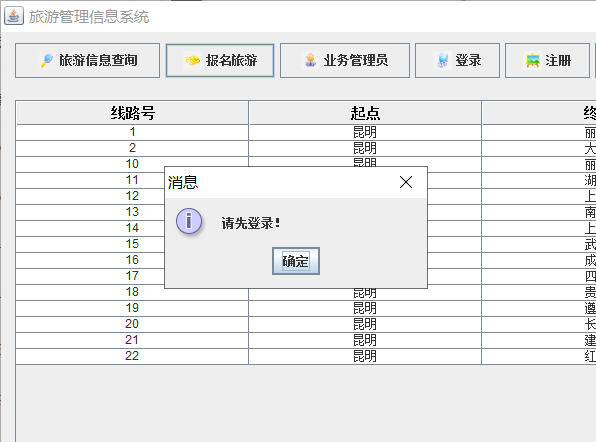Click the person icon on 业务管理员

(311, 60)
